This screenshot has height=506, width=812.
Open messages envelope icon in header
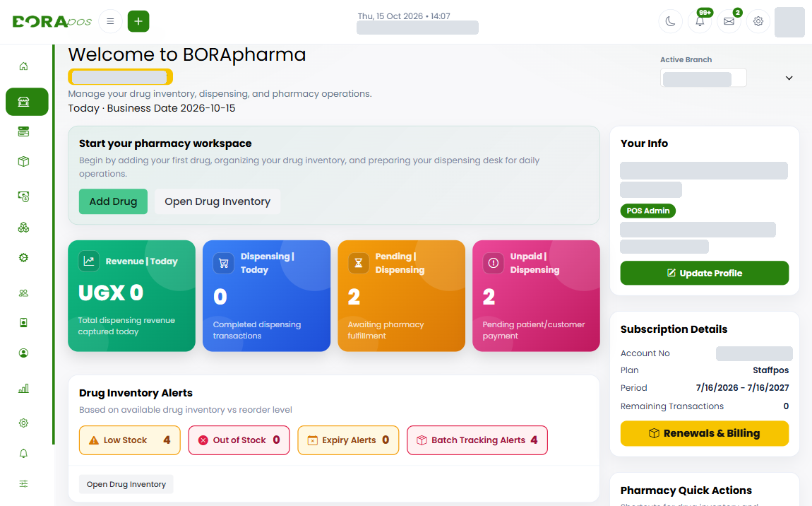click(729, 21)
